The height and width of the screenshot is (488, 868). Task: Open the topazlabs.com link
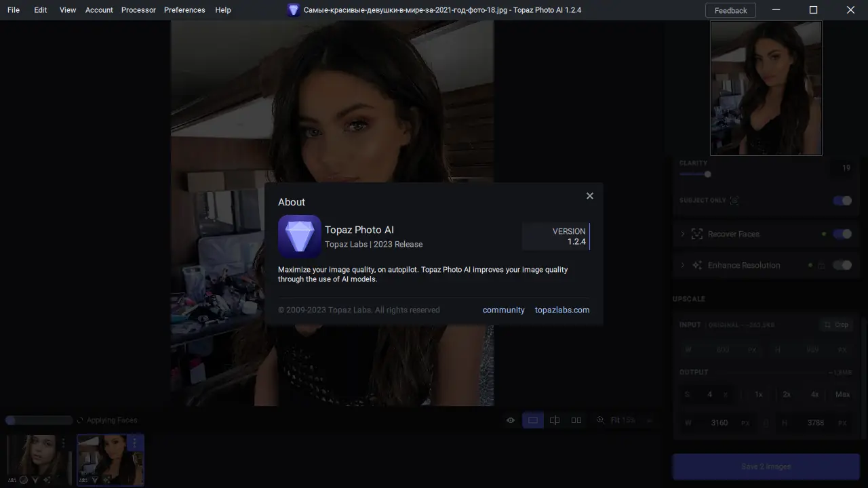pyautogui.click(x=562, y=310)
